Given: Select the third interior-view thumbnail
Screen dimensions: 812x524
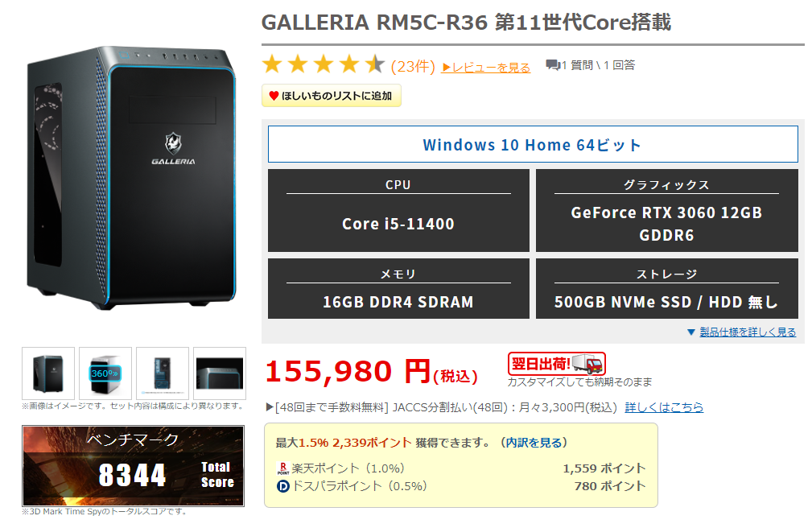Looking at the screenshot, I should (x=162, y=373).
